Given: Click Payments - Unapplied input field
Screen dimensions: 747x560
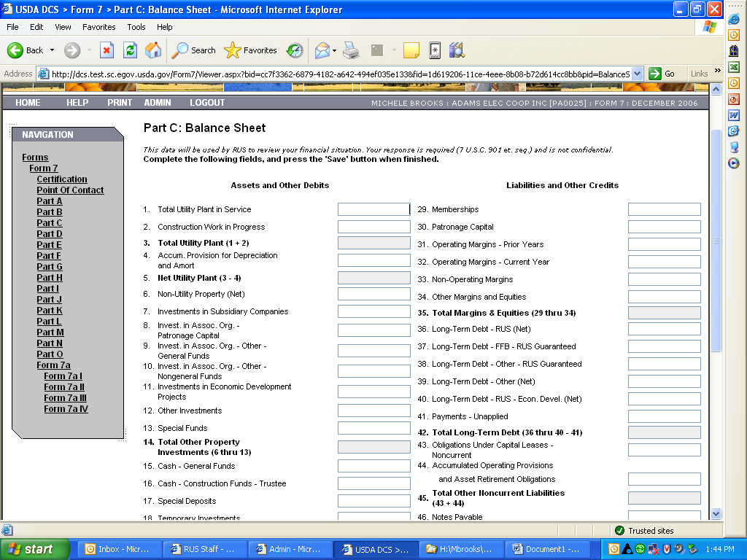Looking at the screenshot, I should coord(664,416).
